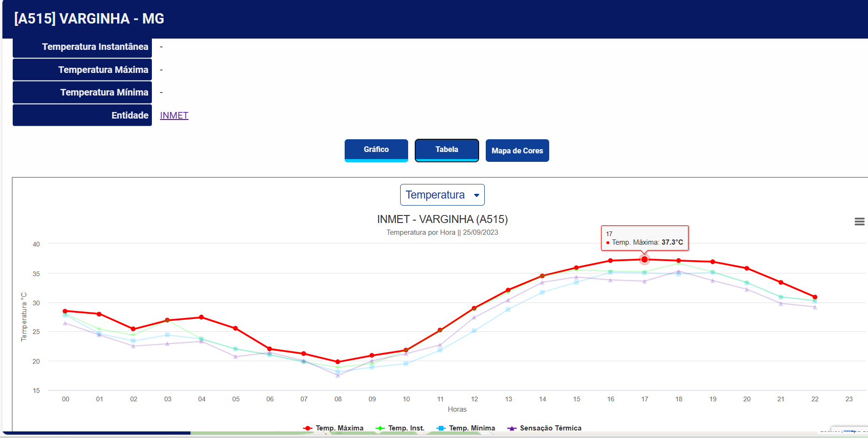Expand the Temperatura variable dropdown
Viewport: 868px width, 438px height.
point(442,195)
